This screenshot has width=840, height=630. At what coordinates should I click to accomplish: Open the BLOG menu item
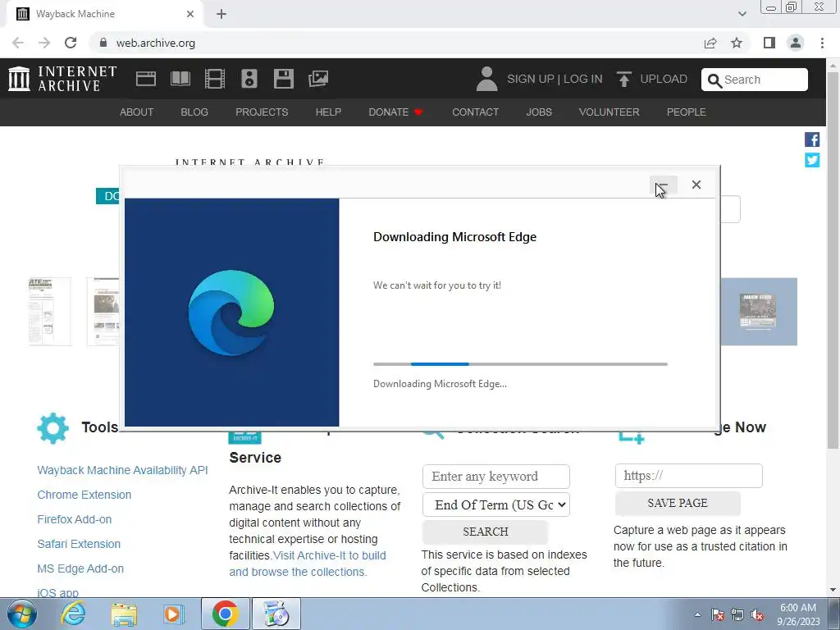[194, 112]
